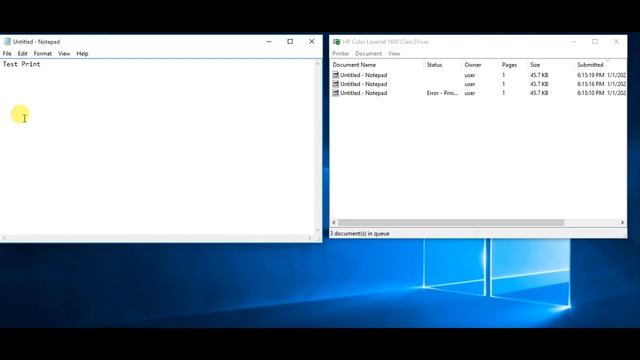Image resolution: width=640 pixels, height=360 pixels.
Task: Open Notepad's View menu
Action: (x=64, y=53)
